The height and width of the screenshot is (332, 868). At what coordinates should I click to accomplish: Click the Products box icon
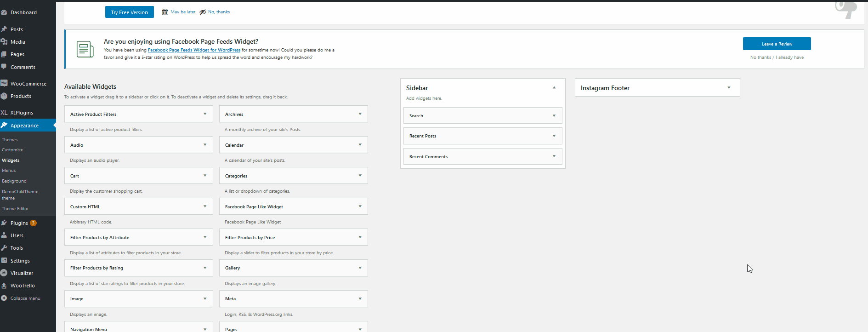[x=4, y=96]
